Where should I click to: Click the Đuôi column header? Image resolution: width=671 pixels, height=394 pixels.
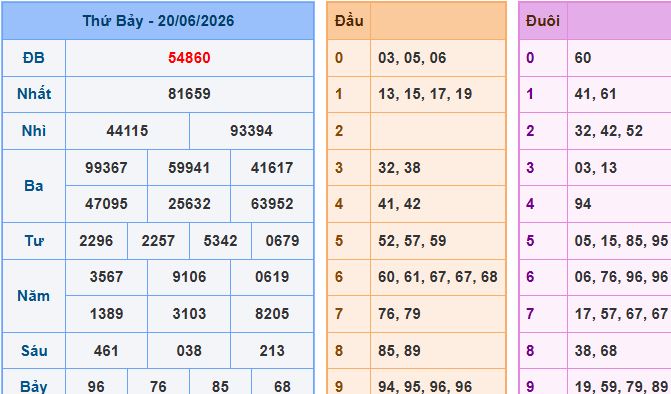pyautogui.click(x=543, y=21)
